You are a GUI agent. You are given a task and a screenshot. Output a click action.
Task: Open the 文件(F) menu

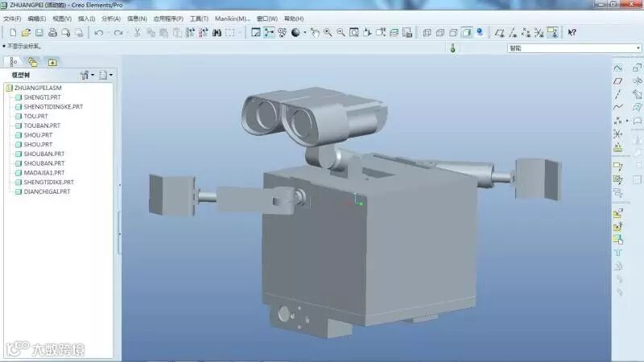tap(12, 19)
